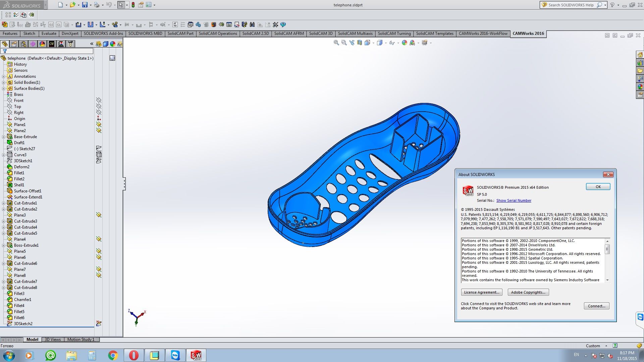Click the Features tab in ribbon

10,33
